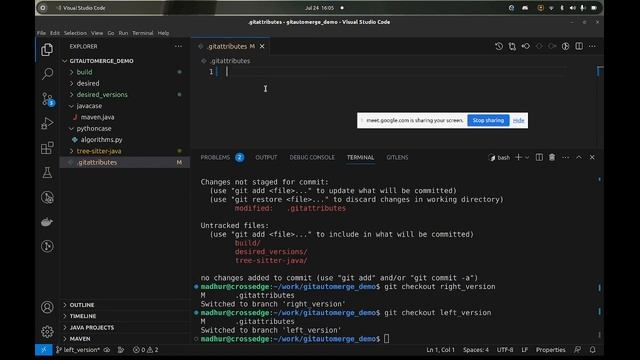Collapse the GITAUTOMERGE_DEMO root section
The height and width of the screenshot is (360, 640).
click(124, 61)
